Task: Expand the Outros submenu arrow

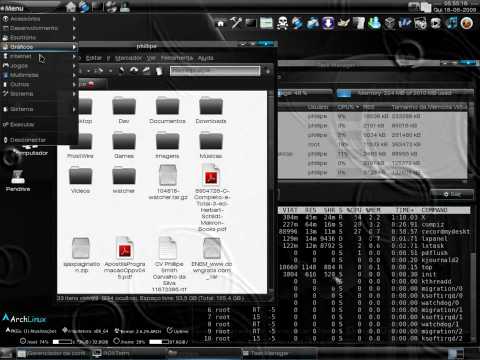Action: 74,84
